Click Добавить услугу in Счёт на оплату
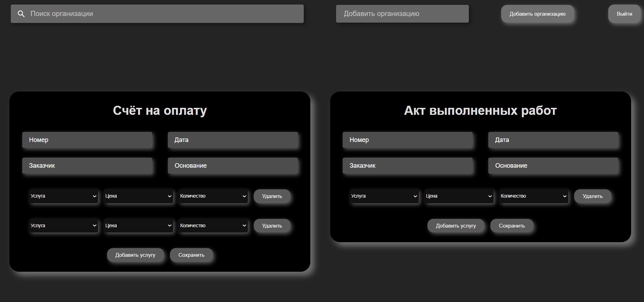This screenshot has height=302, width=644. click(x=135, y=255)
